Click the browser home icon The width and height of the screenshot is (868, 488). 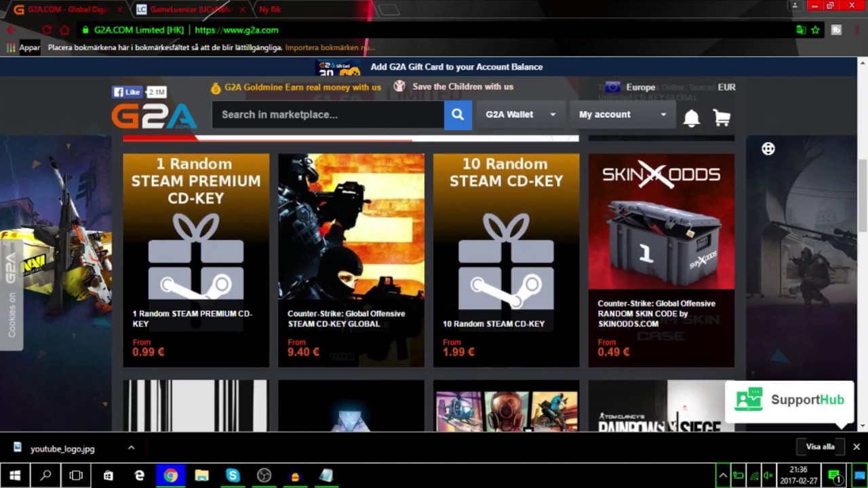(x=64, y=30)
